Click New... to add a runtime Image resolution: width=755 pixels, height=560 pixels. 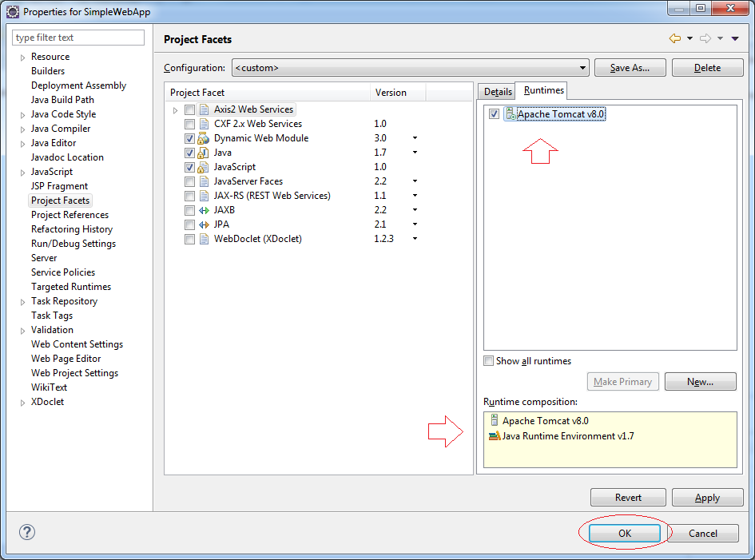700,382
